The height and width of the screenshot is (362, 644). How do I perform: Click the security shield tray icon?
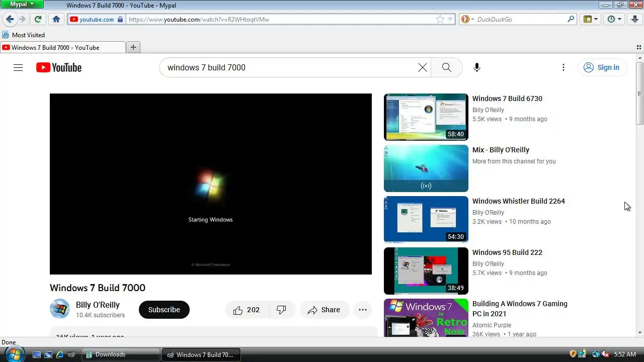[573, 354]
